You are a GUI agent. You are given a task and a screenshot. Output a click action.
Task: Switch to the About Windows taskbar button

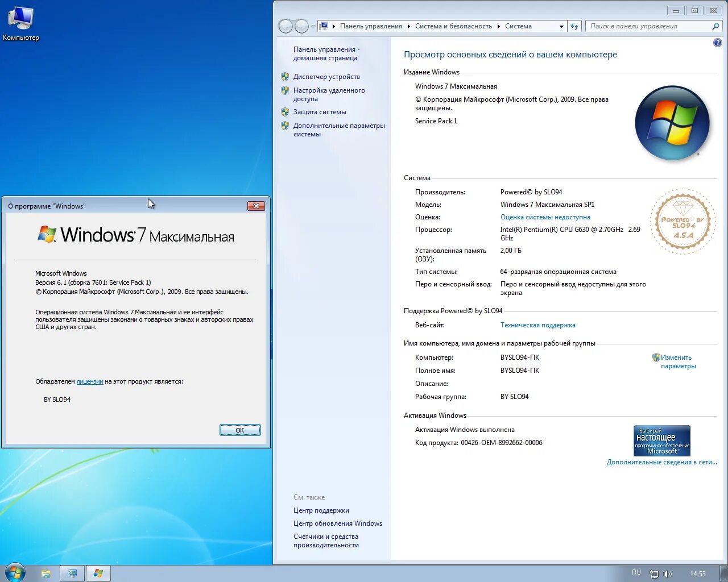[x=98, y=573]
